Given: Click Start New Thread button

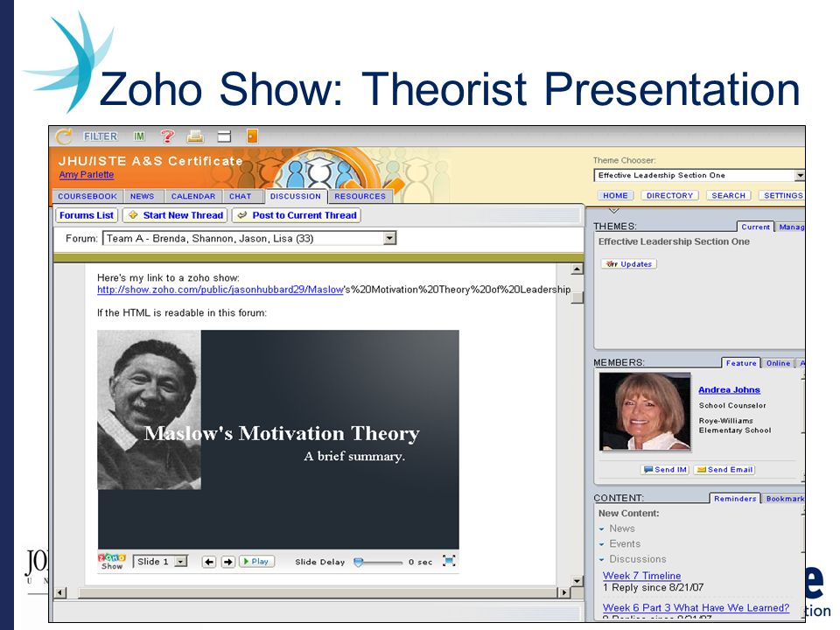Looking at the screenshot, I should (175, 215).
